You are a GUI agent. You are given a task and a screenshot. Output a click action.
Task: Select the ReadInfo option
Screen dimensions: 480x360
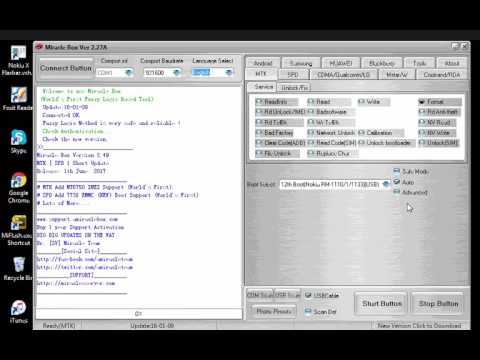coord(276,102)
